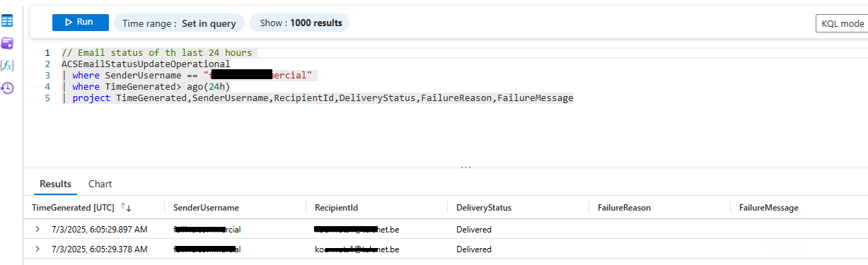The image size is (868, 265).
Task: Open the Query history clock icon
Action: pyautogui.click(x=7, y=88)
